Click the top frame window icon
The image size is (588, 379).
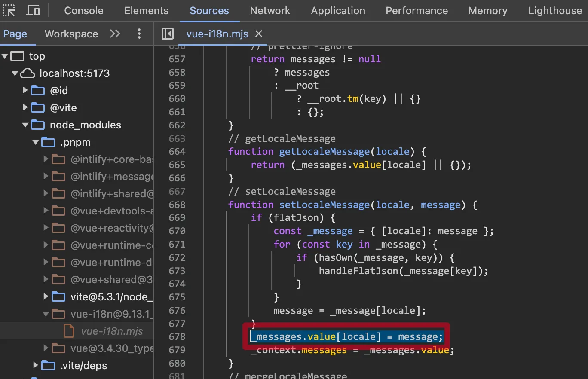click(x=17, y=56)
